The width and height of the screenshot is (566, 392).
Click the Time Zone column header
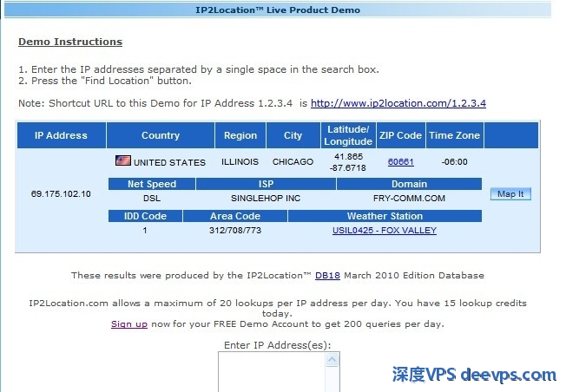click(x=455, y=135)
